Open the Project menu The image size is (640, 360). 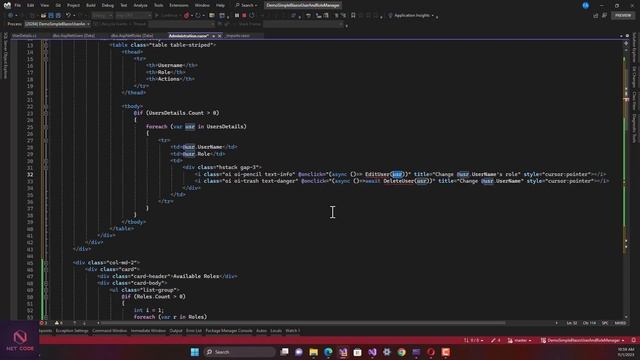pos(73,5)
